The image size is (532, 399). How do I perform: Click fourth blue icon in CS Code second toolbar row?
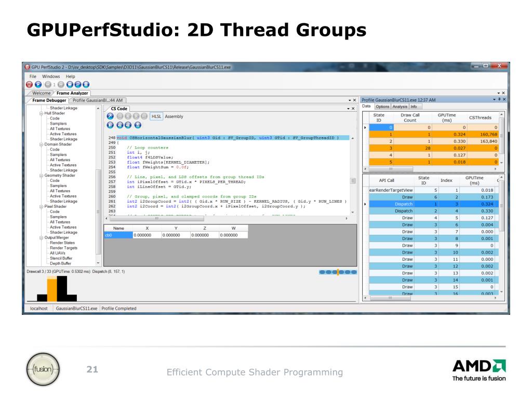click(x=138, y=125)
